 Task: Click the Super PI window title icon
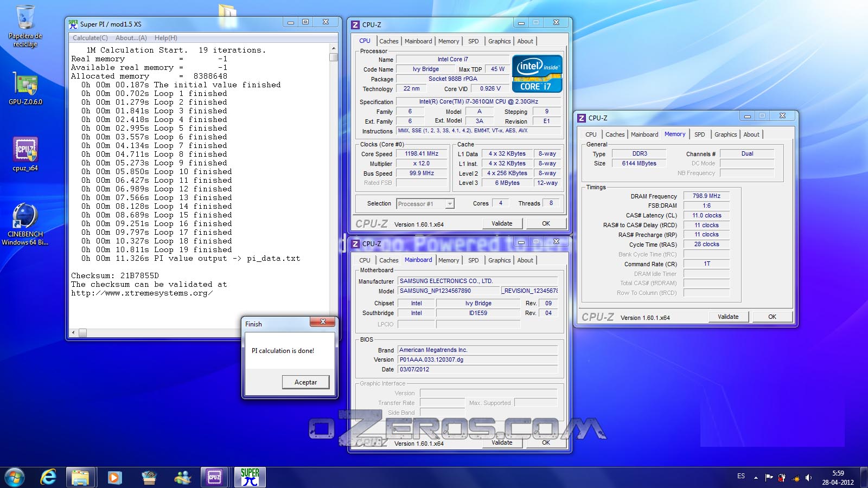tap(73, 24)
